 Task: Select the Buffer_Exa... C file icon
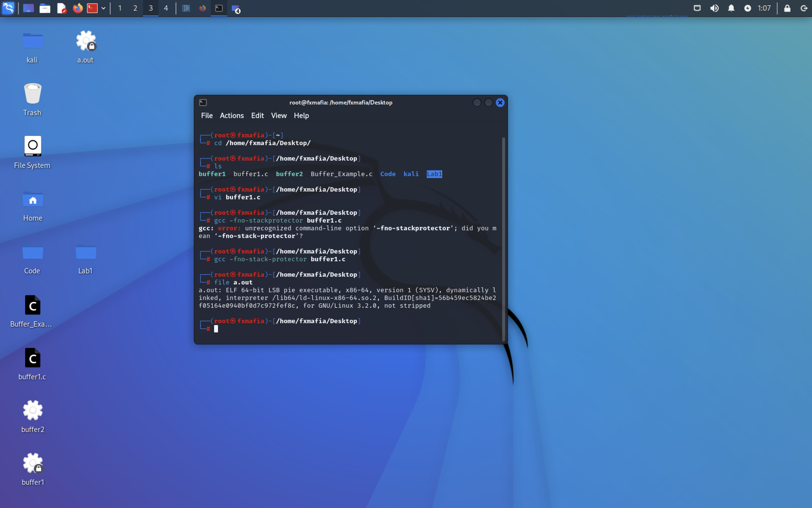(x=31, y=311)
